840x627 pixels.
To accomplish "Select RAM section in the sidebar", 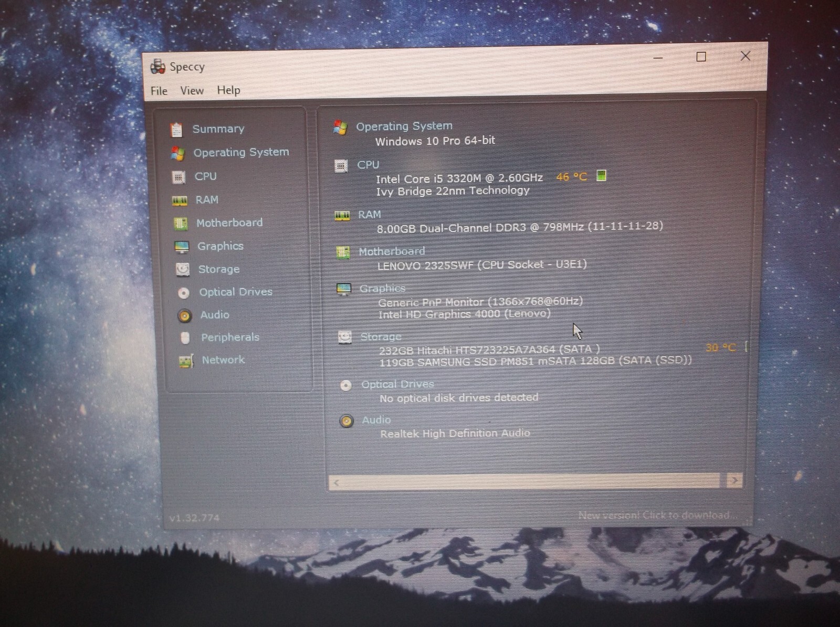I will pyautogui.click(x=207, y=200).
